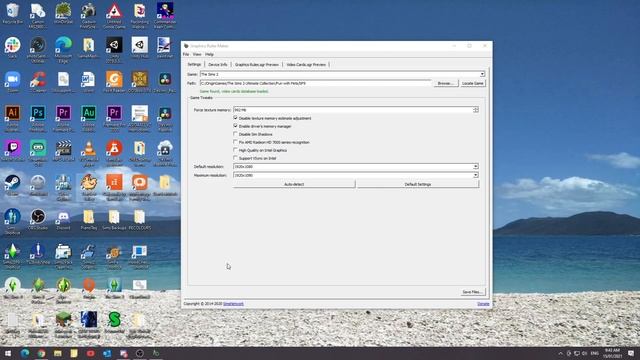Select the Sims Backups folder on desktop
Image resolution: width=640 pixels, height=360 pixels.
(x=114, y=219)
